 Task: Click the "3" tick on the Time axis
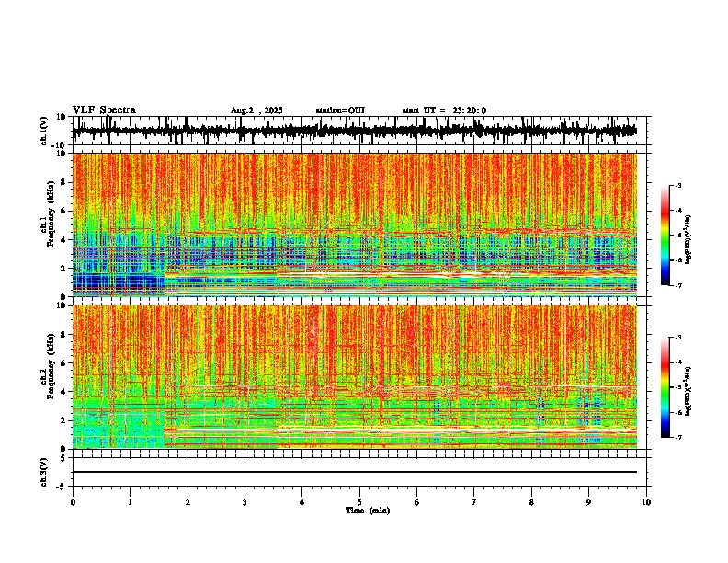coord(245,502)
